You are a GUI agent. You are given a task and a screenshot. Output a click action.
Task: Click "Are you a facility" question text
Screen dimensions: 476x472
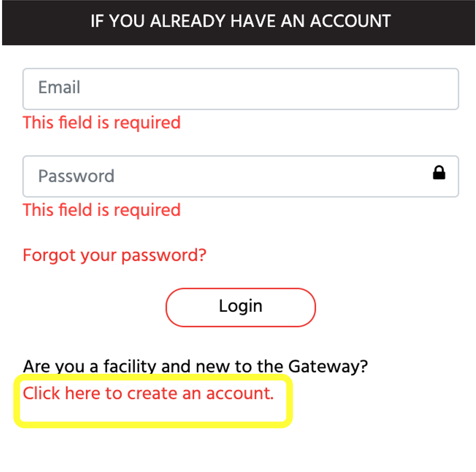pos(195,366)
